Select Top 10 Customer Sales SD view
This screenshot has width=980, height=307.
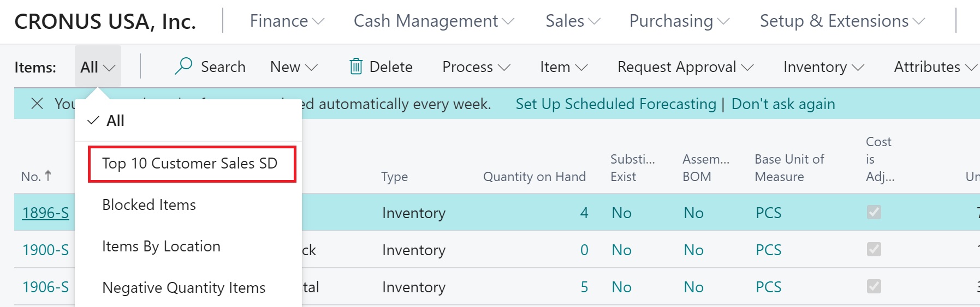pyautogui.click(x=190, y=164)
